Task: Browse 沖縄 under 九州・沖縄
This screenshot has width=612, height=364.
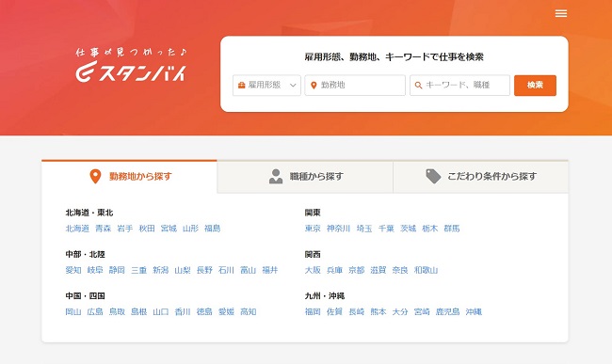Action: (x=474, y=311)
